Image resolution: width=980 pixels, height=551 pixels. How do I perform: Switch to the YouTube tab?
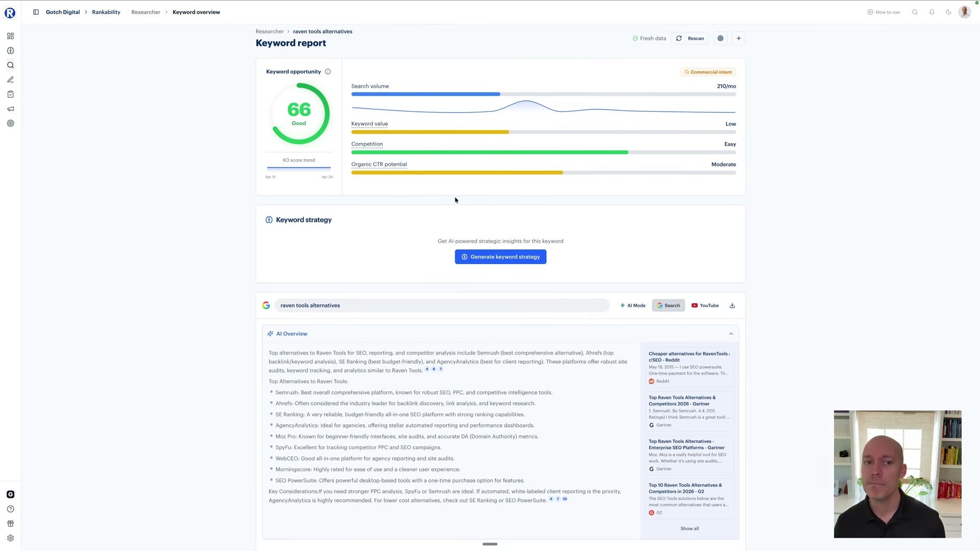pos(705,306)
